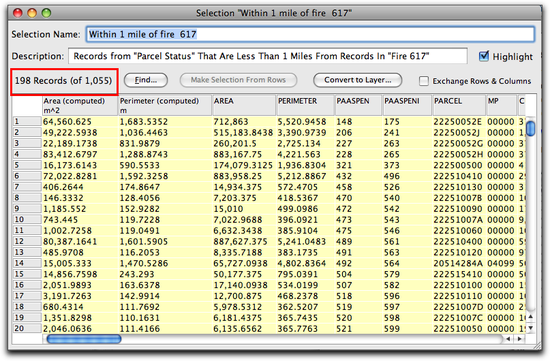Click the 198 Records (of 1,055) label
The image size is (550, 361).
[63, 81]
